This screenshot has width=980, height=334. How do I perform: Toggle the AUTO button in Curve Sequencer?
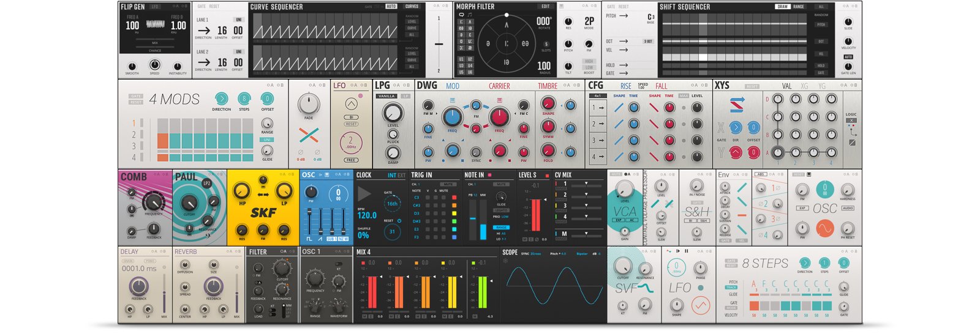[x=391, y=7]
